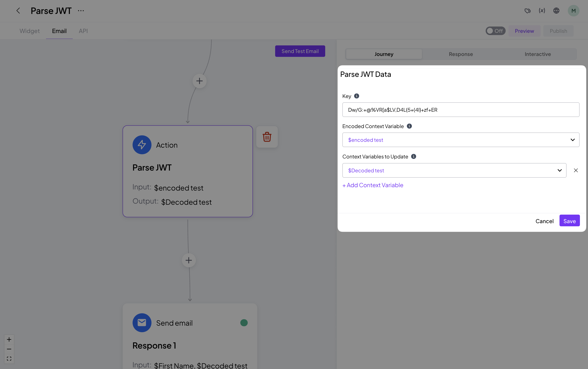This screenshot has width=588, height=369.
Task: Fit the canvas to screen
Action: pyautogui.click(x=9, y=359)
